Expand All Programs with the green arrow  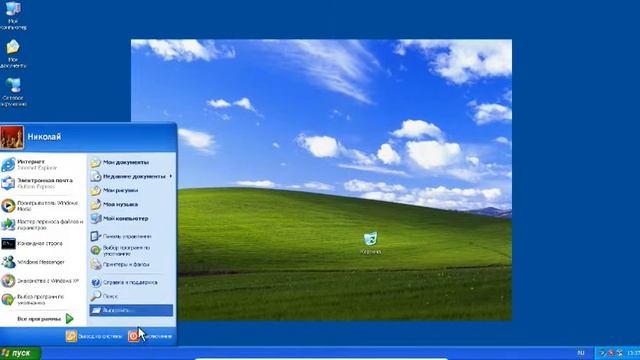click(69, 319)
